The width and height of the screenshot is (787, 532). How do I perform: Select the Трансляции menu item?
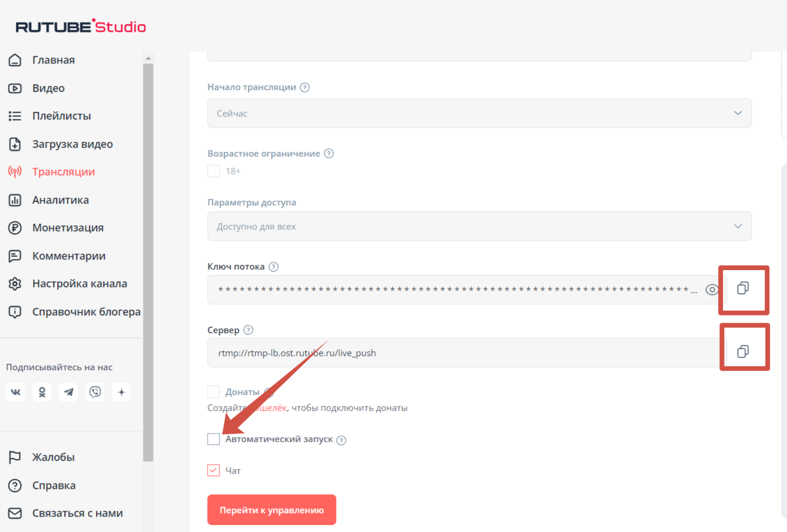64,172
